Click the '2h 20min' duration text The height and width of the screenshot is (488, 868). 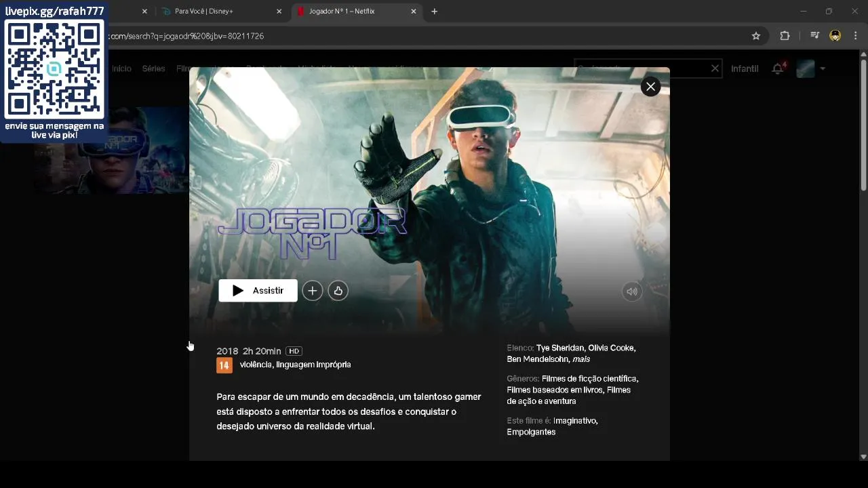[262, 351]
